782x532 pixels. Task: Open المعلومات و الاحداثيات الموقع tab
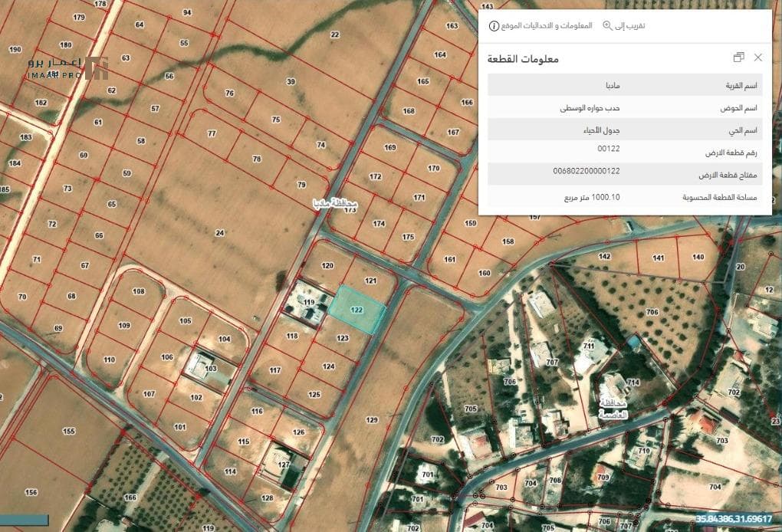(x=540, y=26)
